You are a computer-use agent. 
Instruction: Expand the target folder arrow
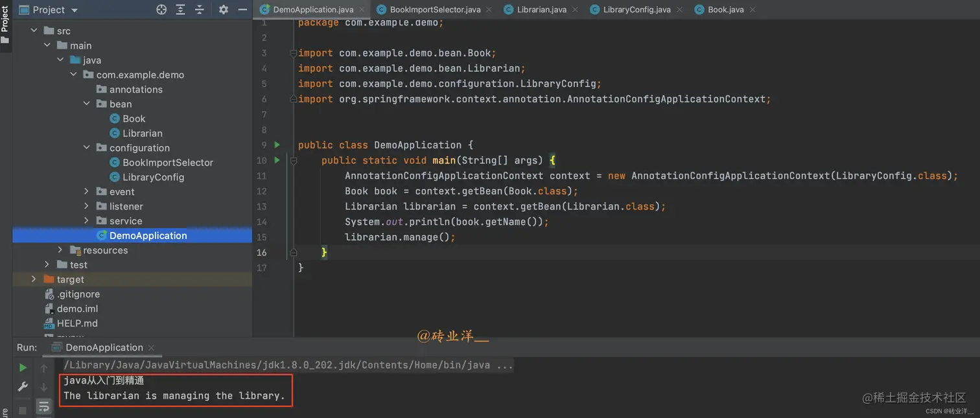34,279
